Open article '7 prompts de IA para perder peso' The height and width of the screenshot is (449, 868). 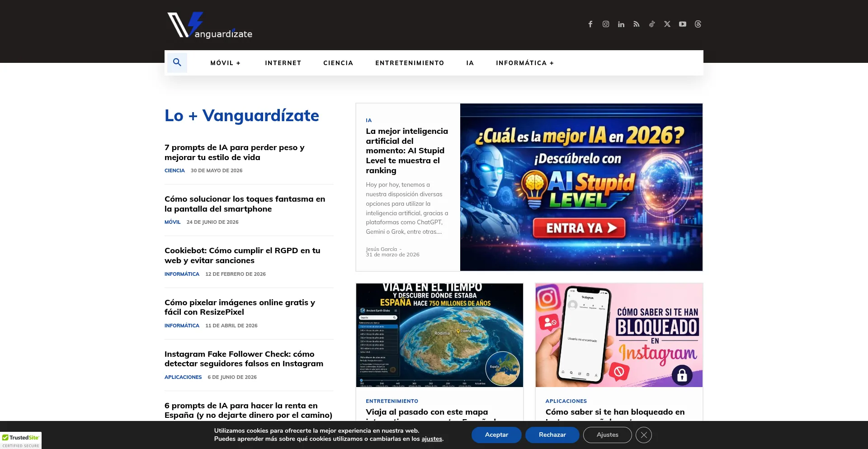tap(235, 152)
